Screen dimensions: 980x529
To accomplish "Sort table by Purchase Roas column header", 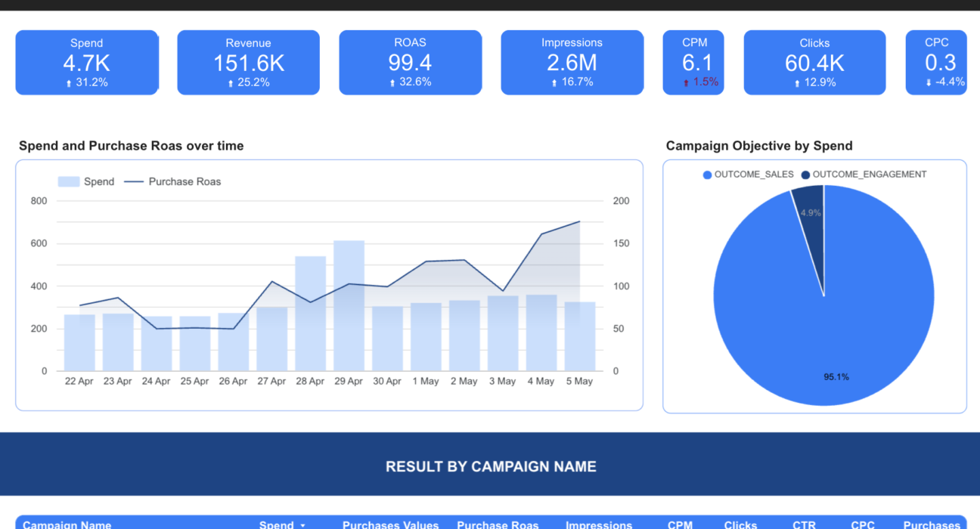I will [x=498, y=524].
